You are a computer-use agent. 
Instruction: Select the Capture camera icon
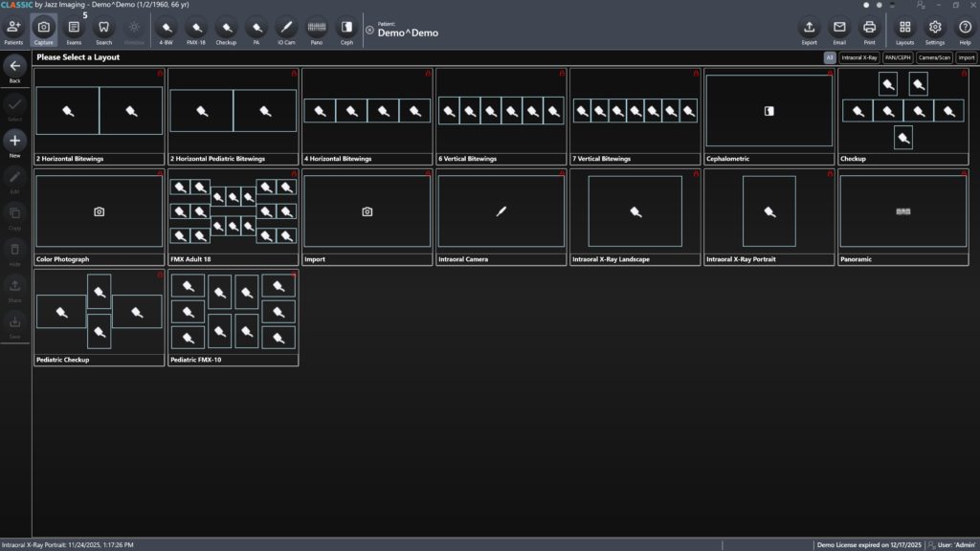44,32
